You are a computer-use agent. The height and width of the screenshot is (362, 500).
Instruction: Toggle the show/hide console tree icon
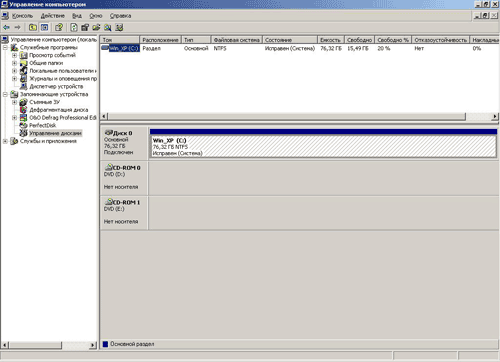[x=44, y=27]
